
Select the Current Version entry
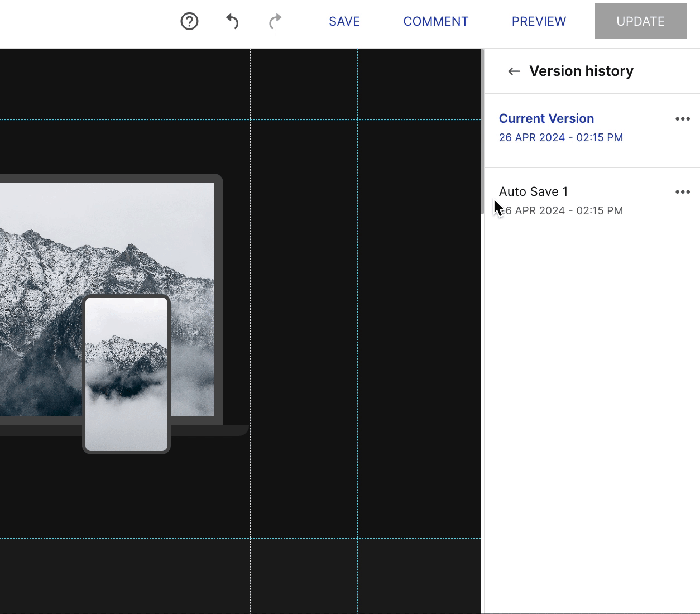click(546, 118)
